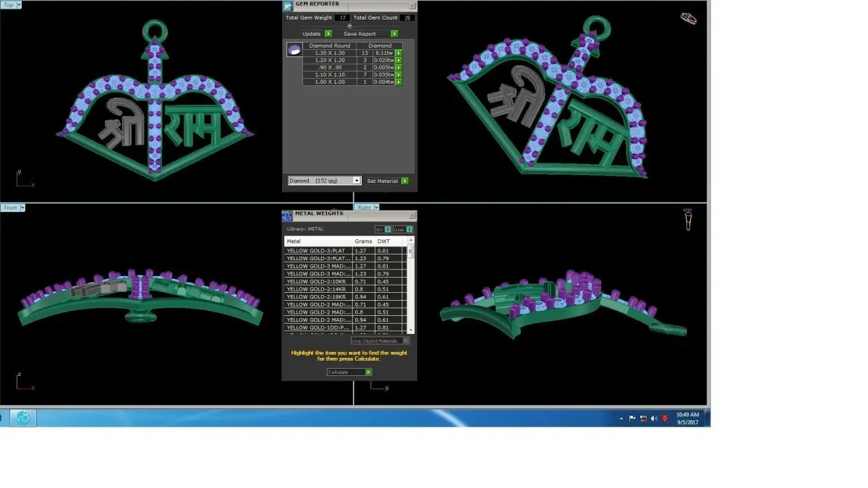Open the Front viewport dropdown arrow
The width and height of the screenshot is (868, 488).
coord(22,207)
